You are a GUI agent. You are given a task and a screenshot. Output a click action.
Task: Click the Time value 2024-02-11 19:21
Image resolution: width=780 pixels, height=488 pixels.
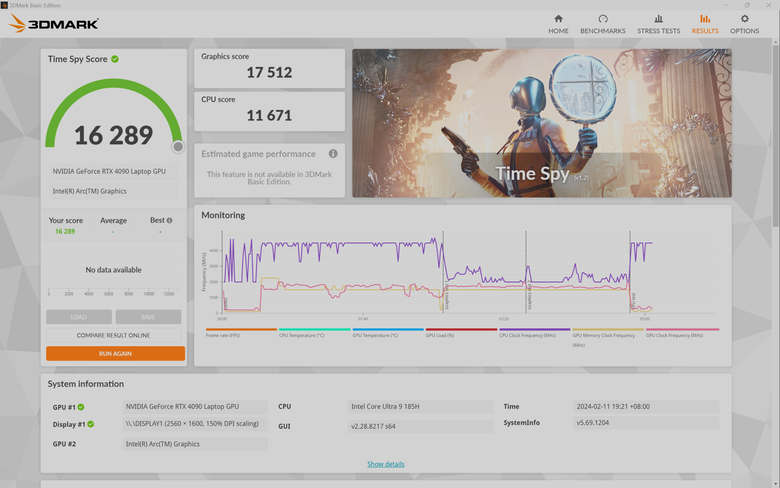(646, 406)
